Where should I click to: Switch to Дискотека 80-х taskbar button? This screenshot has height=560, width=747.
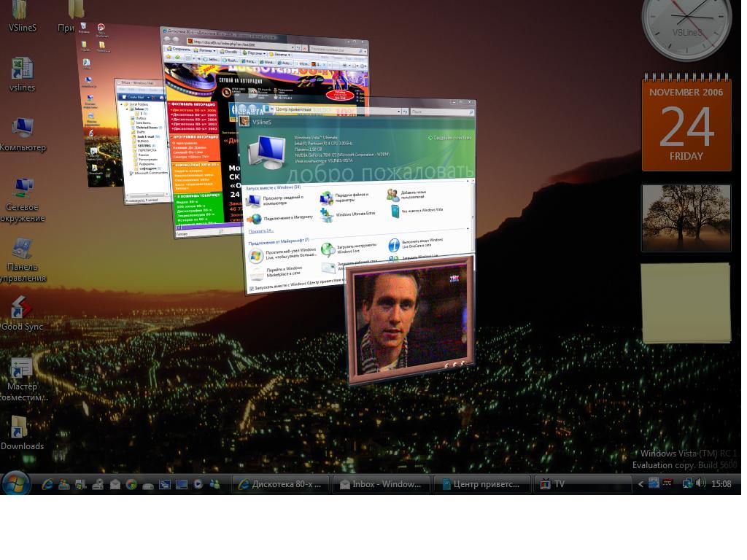click(281, 484)
